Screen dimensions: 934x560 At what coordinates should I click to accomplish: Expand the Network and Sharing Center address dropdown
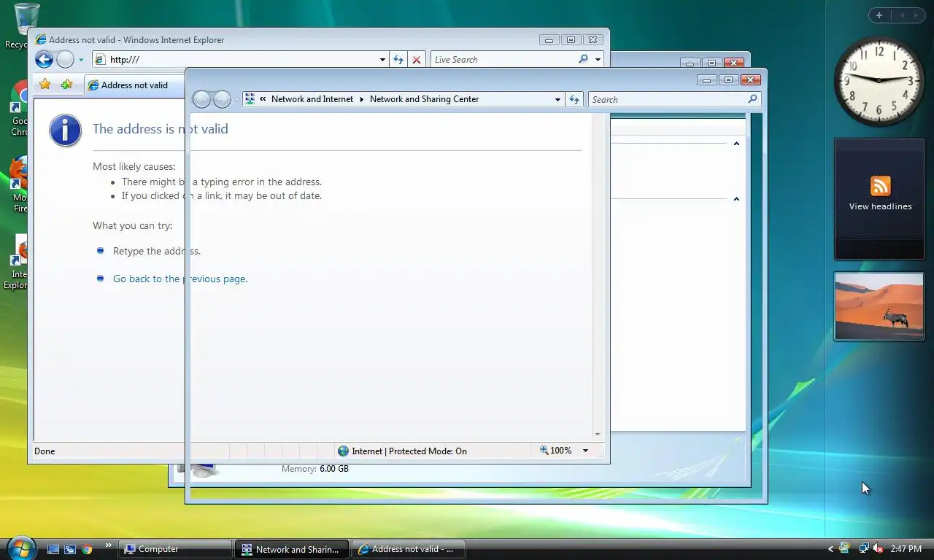557,99
